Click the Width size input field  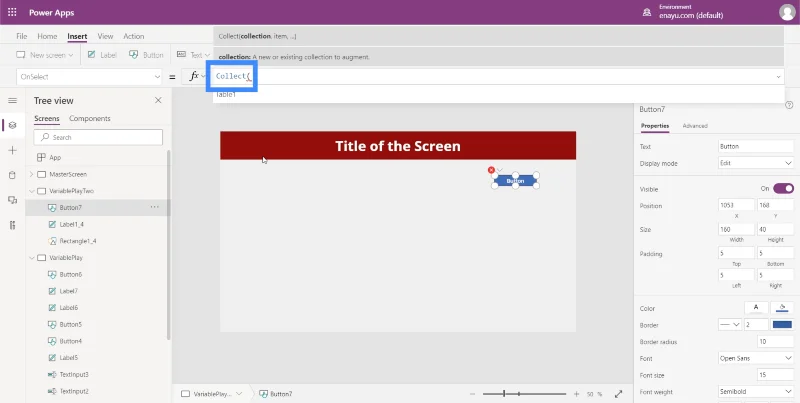tap(736, 229)
